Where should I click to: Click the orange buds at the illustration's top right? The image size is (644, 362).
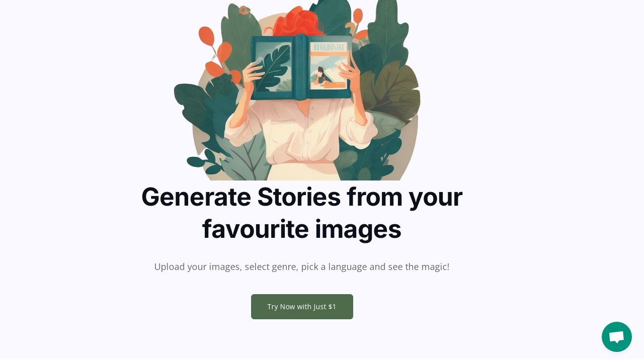pyautogui.click(x=358, y=18)
